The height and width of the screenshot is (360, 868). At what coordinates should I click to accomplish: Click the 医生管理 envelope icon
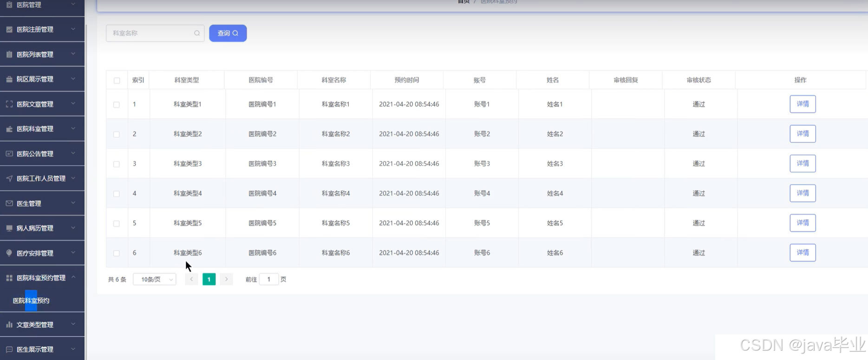click(x=9, y=203)
